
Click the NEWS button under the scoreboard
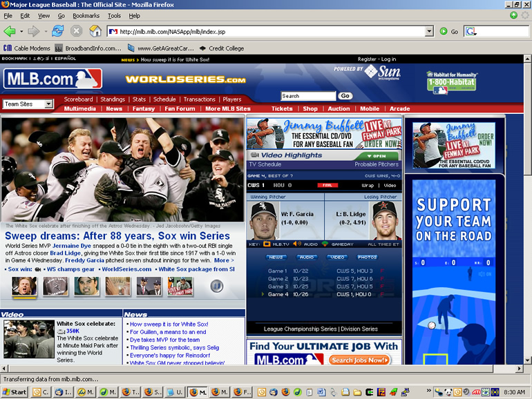[276, 257]
